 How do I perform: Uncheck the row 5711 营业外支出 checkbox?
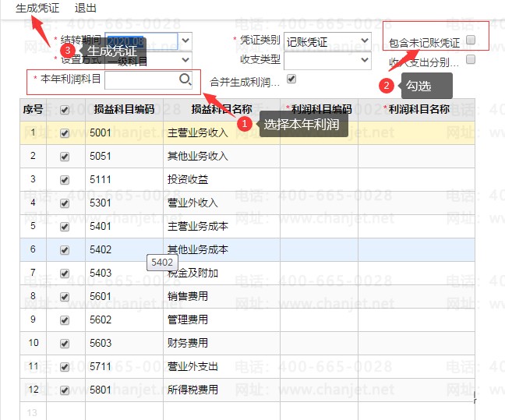coord(65,367)
